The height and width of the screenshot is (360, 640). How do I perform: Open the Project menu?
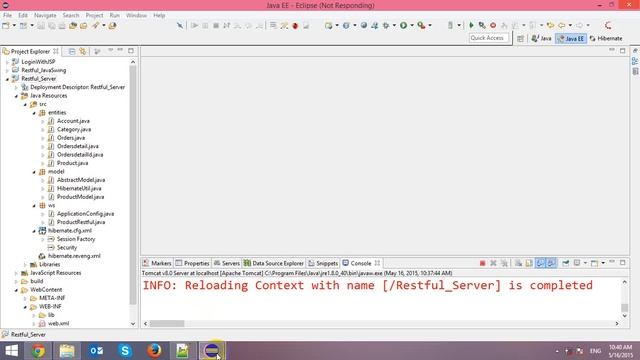pyautogui.click(x=94, y=15)
